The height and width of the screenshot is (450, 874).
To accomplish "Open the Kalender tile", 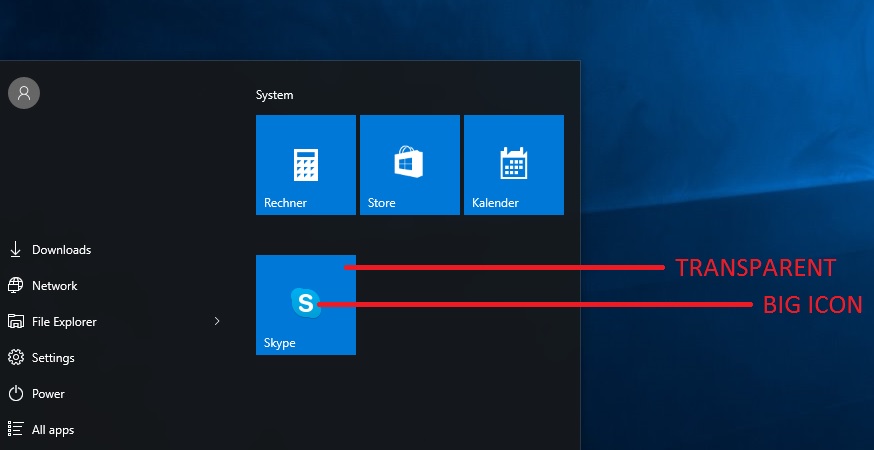I will click(514, 164).
